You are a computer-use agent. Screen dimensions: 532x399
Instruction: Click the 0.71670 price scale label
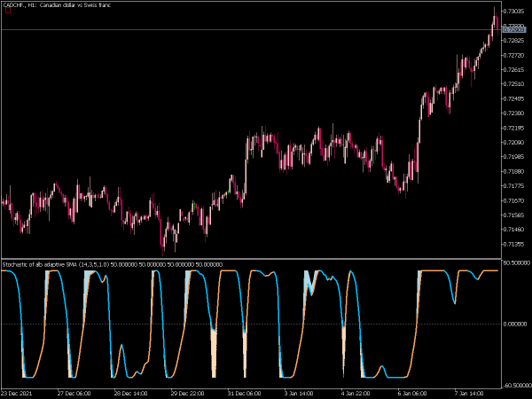point(513,201)
